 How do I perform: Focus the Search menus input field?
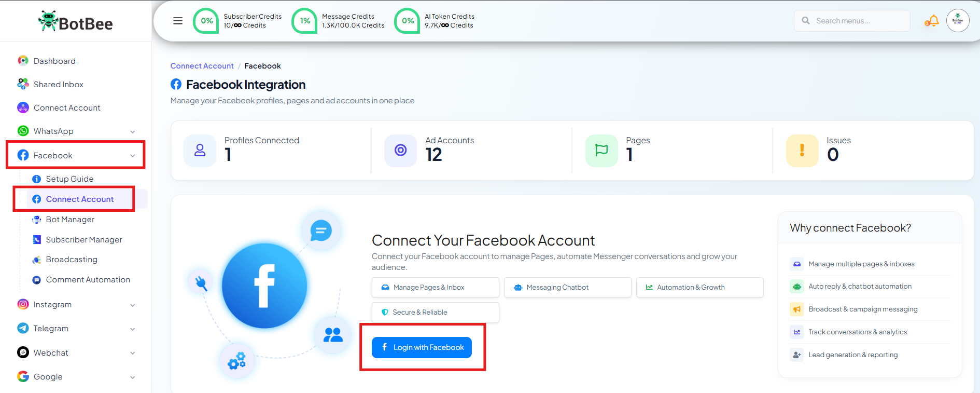pyautogui.click(x=852, y=21)
